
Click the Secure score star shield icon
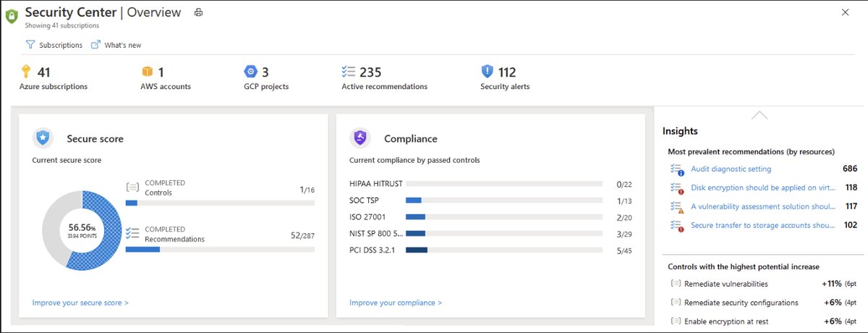point(43,138)
